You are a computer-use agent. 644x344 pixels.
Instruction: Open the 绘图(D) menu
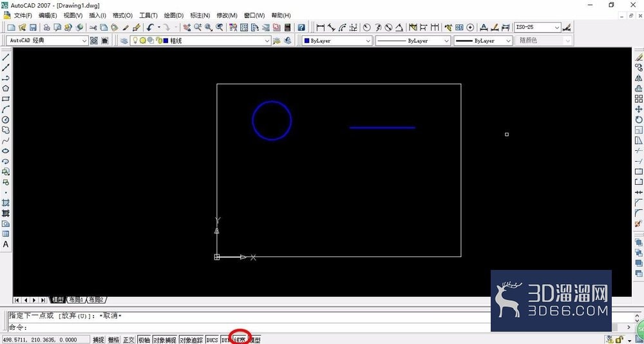174,15
